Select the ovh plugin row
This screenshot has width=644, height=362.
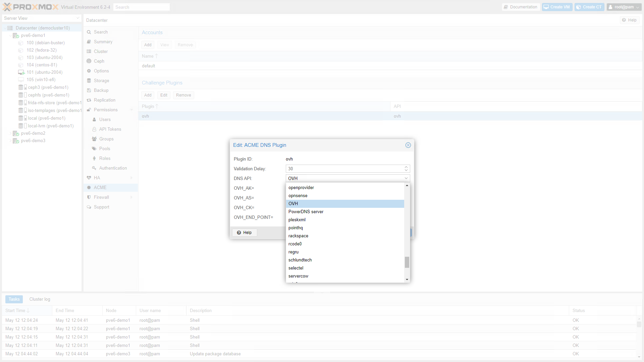(x=390, y=116)
